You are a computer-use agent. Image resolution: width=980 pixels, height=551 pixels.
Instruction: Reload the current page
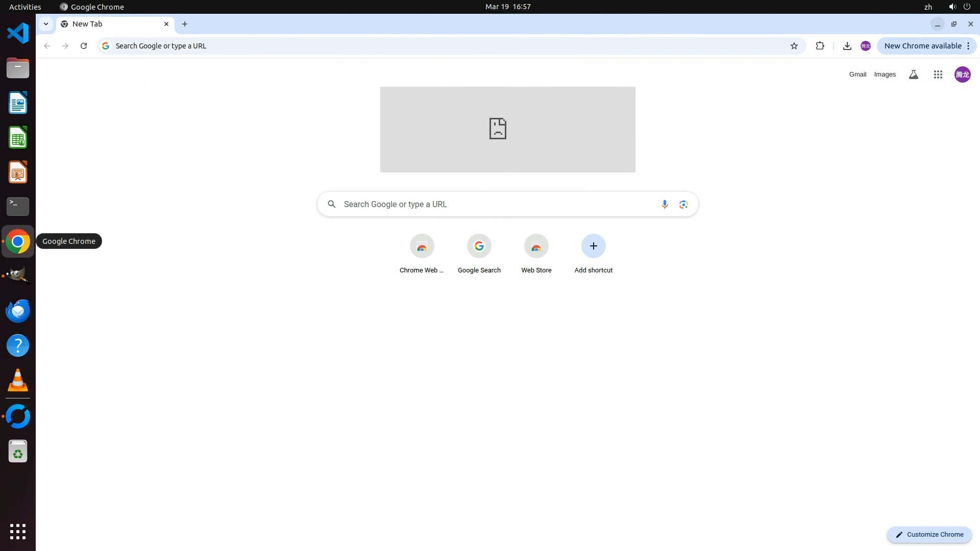point(84,46)
